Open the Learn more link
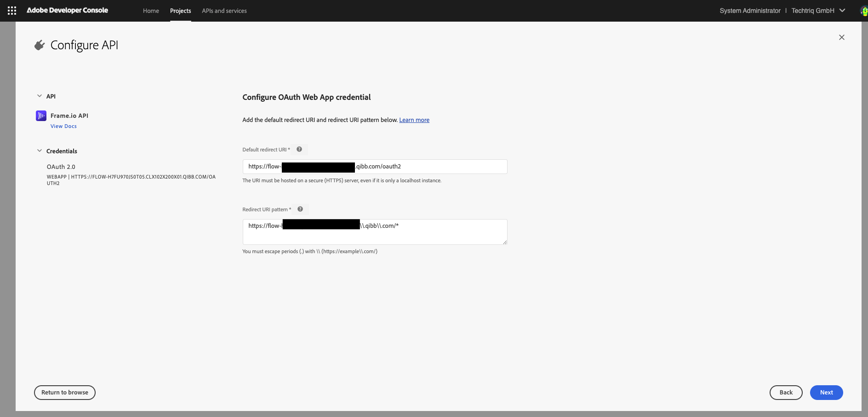This screenshot has width=868, height=417. (414, 120)
